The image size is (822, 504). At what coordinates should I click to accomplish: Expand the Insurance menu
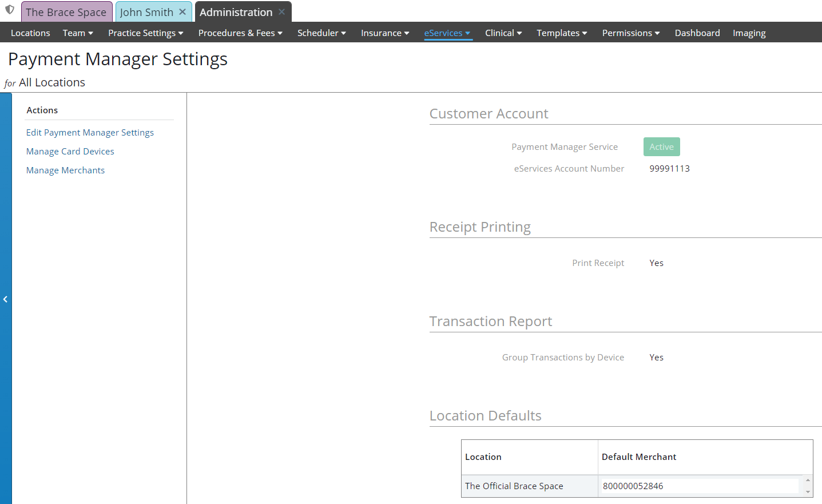[x=385, y=33]
